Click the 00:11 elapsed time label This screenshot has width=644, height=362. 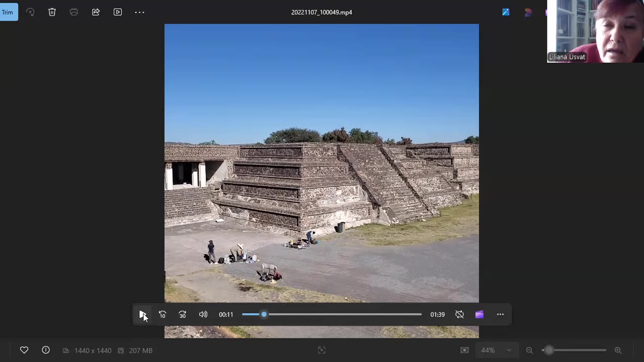tap(226, 315)
